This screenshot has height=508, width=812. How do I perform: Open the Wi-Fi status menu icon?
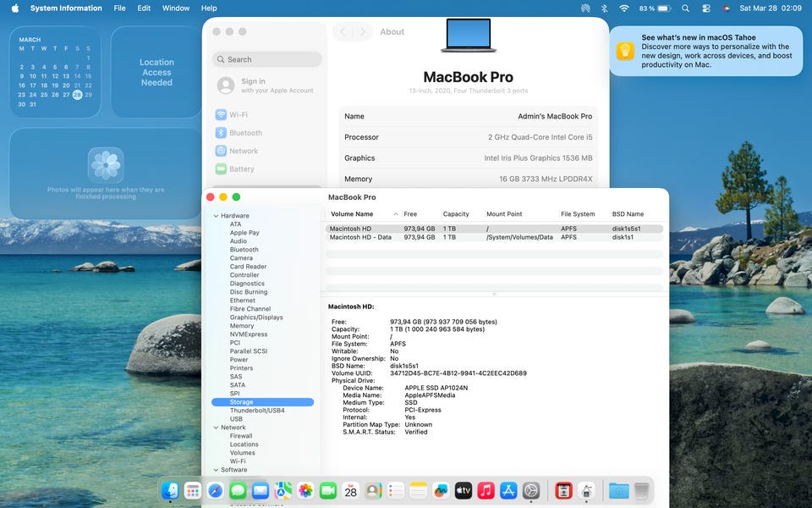pos(624,8)
